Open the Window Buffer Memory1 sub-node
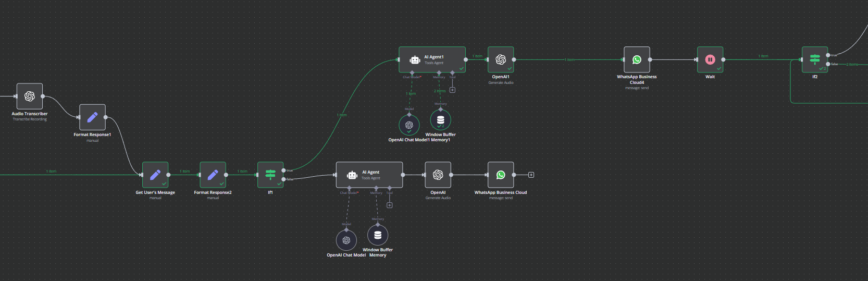The height and width of the screenshot is (281, 868). (x=441, y=120)
